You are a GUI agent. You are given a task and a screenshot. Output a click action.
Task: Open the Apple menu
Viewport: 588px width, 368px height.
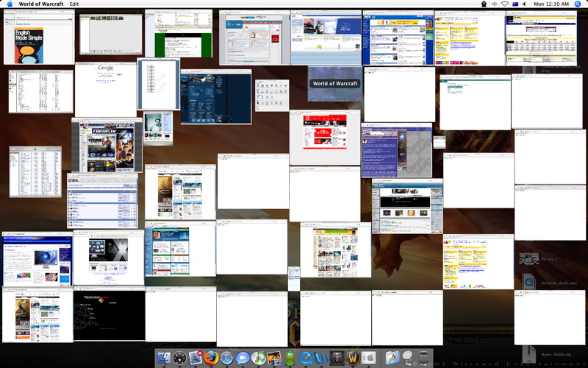[x=10, y=4]
